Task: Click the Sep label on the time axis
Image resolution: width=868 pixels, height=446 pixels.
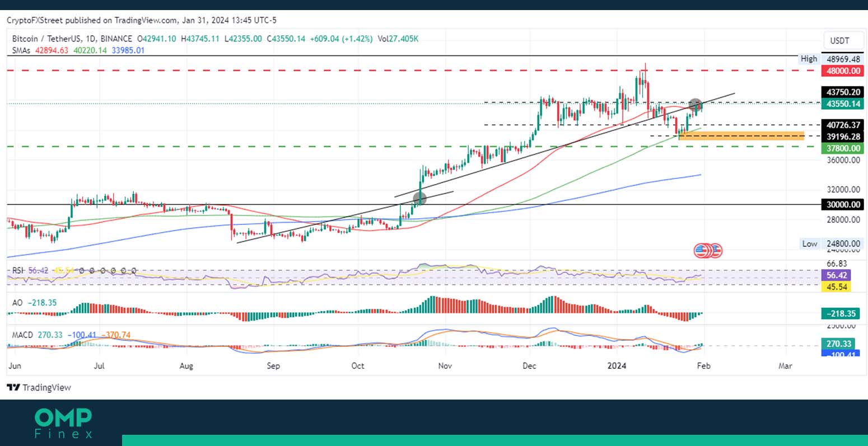Action: pyautogui.click(x=273, y=366)
